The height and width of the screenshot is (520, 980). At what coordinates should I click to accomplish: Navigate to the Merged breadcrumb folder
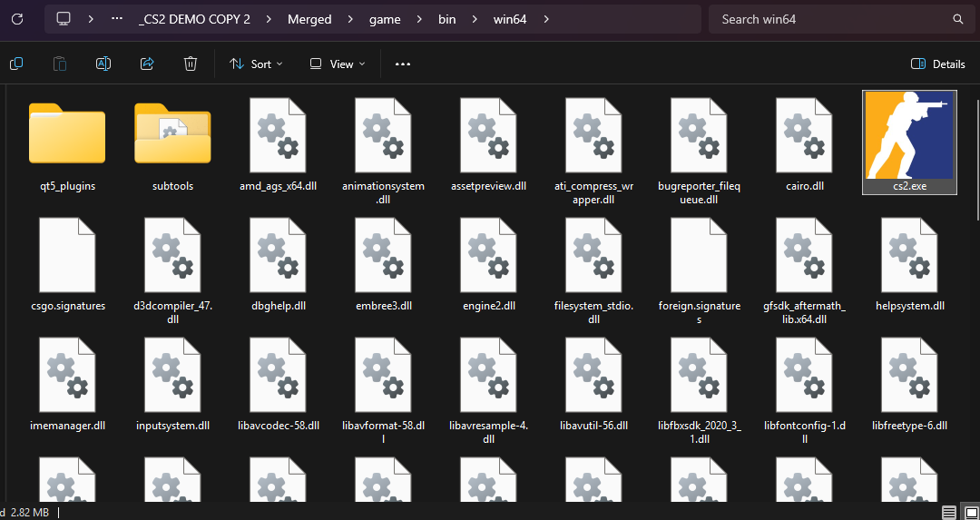pyautogui.click(x=309, y=19)
